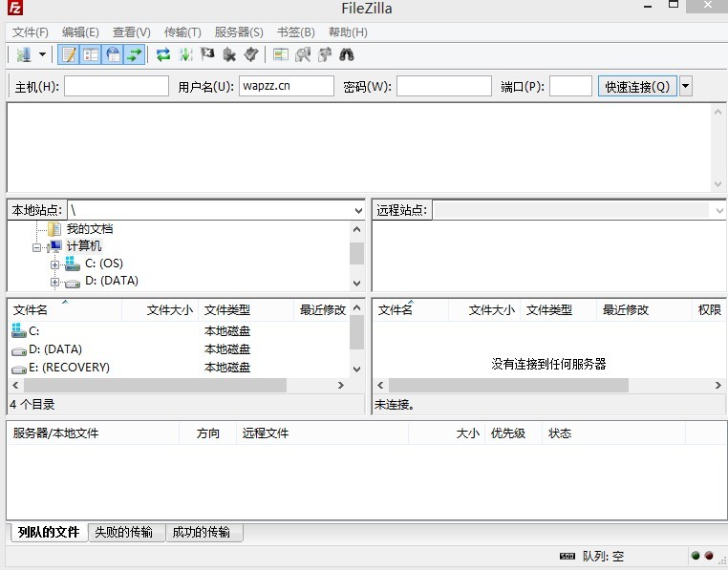
Task: Toggle the transfer queue display
Action: (x=135, y=54)
